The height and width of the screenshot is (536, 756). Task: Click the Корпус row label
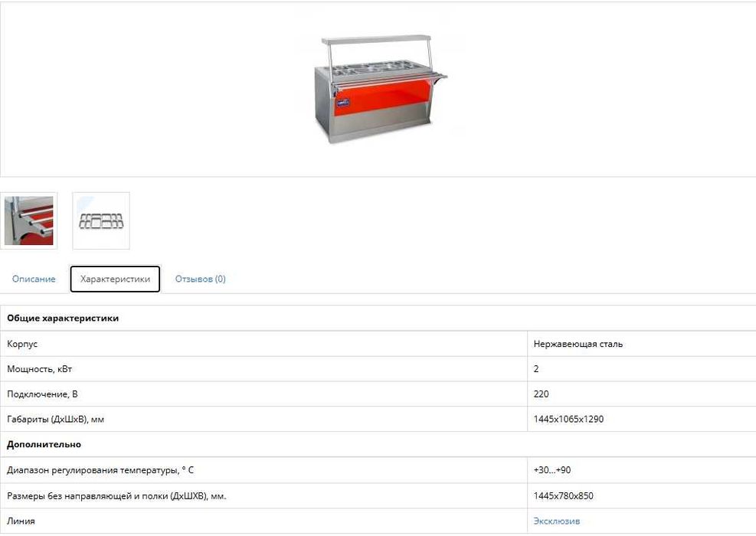(x=22, y=344)
